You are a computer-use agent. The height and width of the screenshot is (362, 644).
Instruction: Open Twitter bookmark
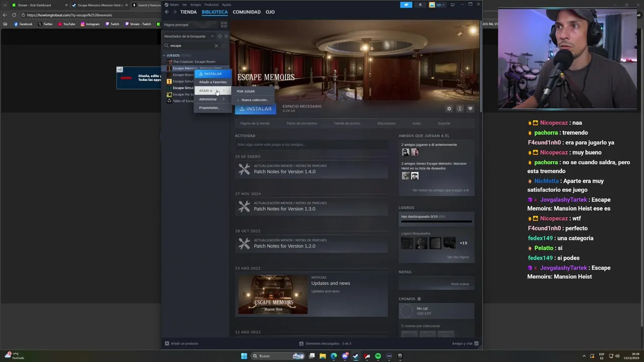coord(45,24)
